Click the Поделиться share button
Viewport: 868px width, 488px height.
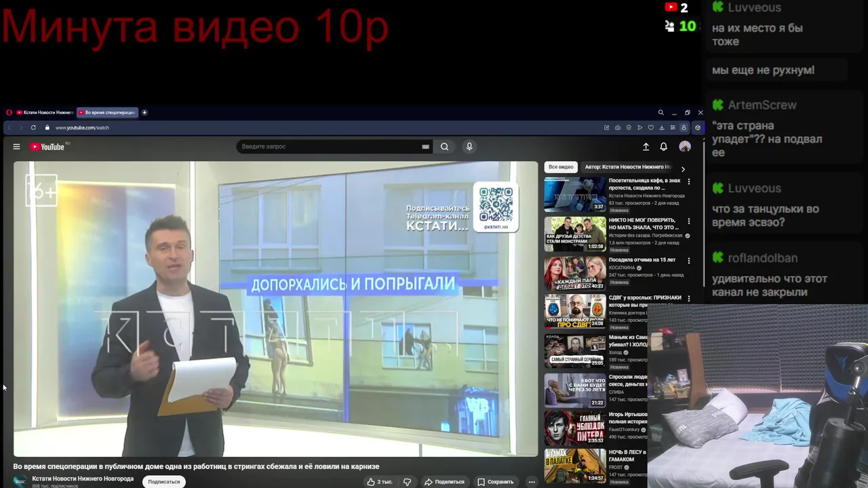tap(444, 482)
